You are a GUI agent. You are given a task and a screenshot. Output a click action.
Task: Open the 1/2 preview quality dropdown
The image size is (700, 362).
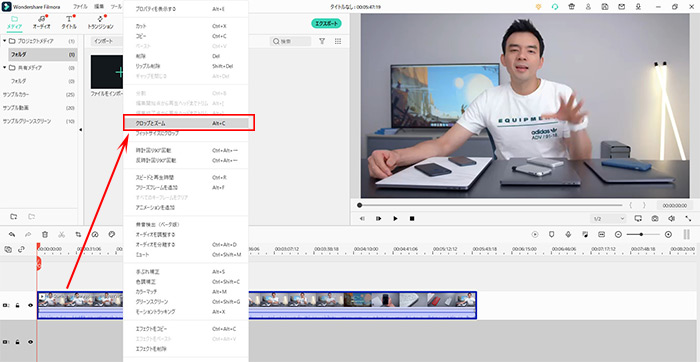[x=608, y=219]
